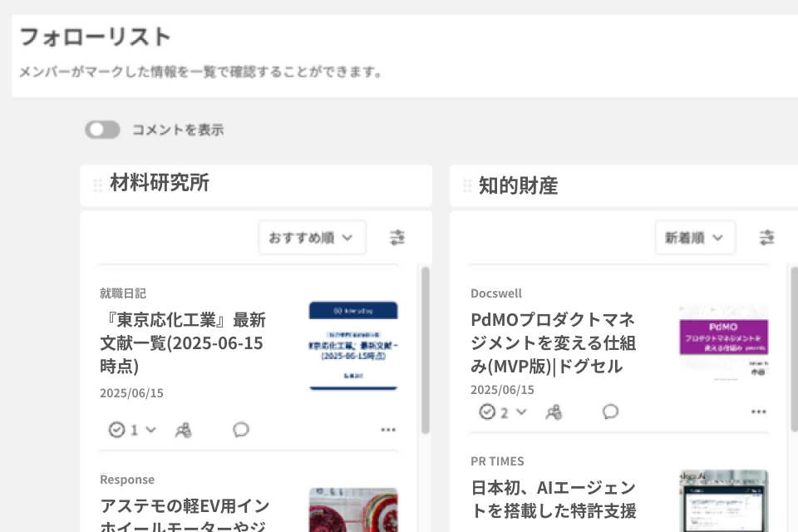
Task: Open filter settings for 知的財産 column
Action: point(766,237)
